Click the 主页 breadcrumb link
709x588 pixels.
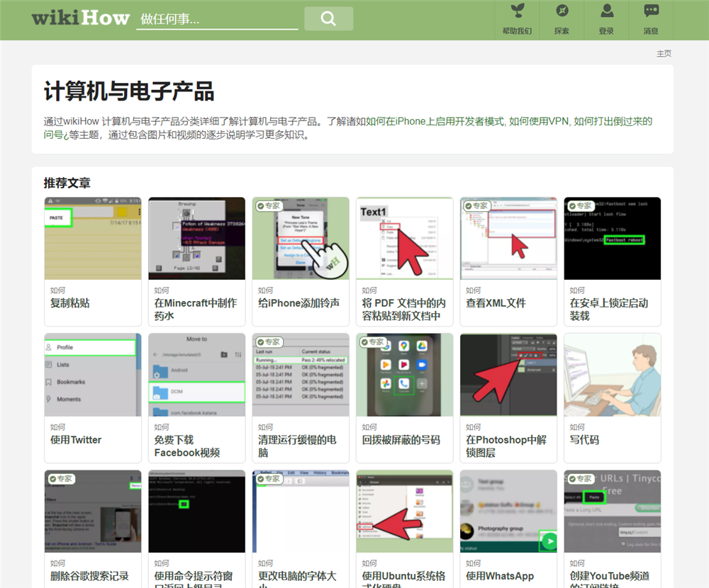tap(664, 53)
